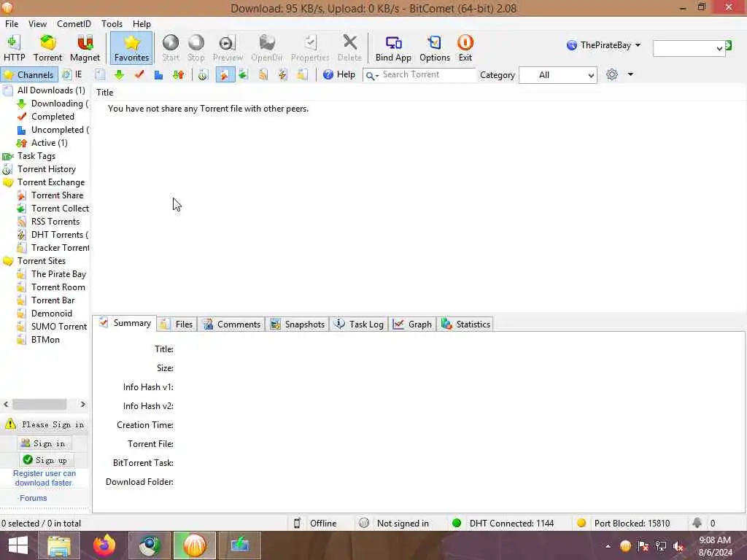
Task: Open the ThePirateBay search engine dropdown
Action: coord(603,45)
